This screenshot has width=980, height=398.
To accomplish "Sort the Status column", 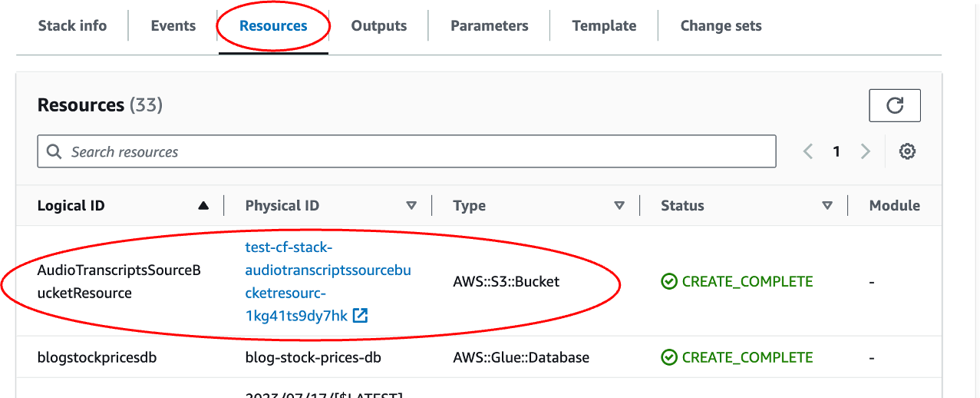I will pyautogui.click(x=827, y=205).
